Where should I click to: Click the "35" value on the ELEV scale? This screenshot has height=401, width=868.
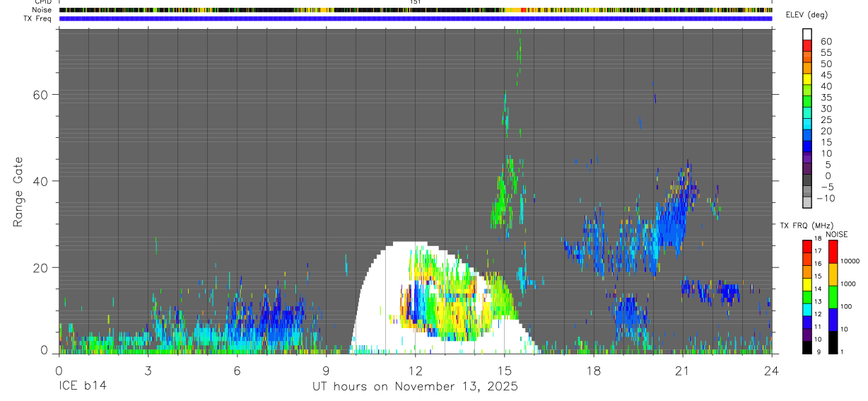click(x=826, y=98)
